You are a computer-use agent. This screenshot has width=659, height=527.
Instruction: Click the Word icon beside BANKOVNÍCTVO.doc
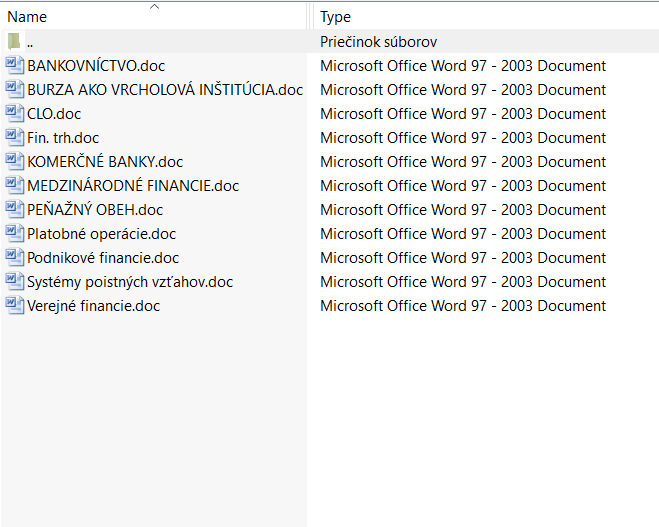[x=14, y=66]
